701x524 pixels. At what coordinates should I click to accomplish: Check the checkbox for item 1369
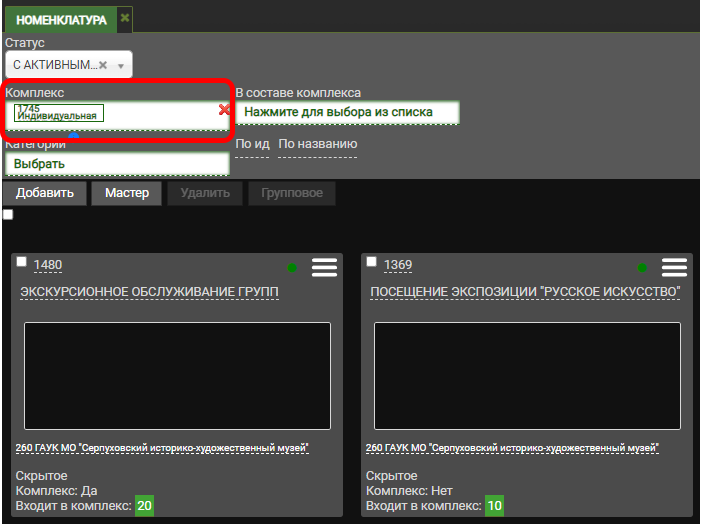click(372, 262)
